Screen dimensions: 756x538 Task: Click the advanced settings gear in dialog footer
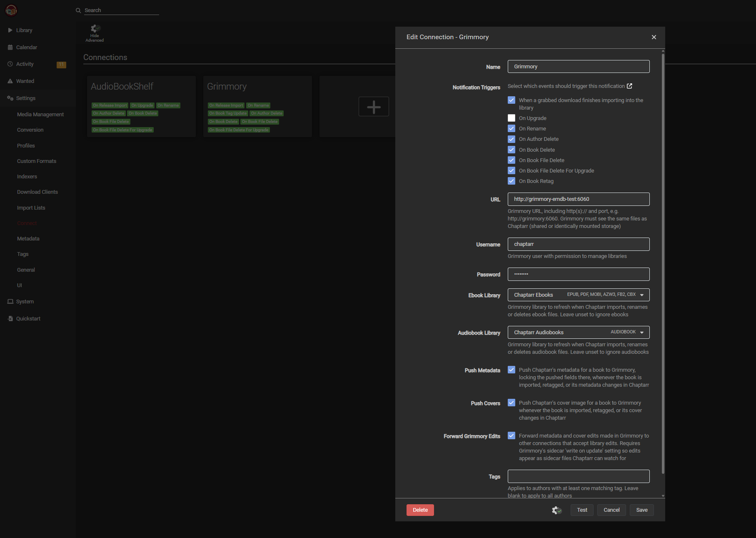tap(556, 510)
